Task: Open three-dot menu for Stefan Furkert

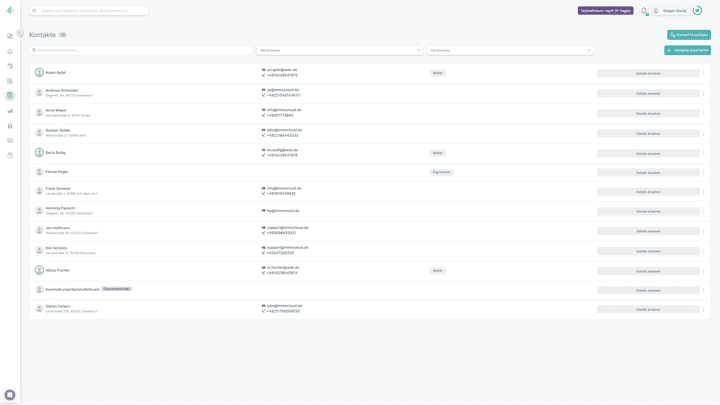Action: coord(704,309)
